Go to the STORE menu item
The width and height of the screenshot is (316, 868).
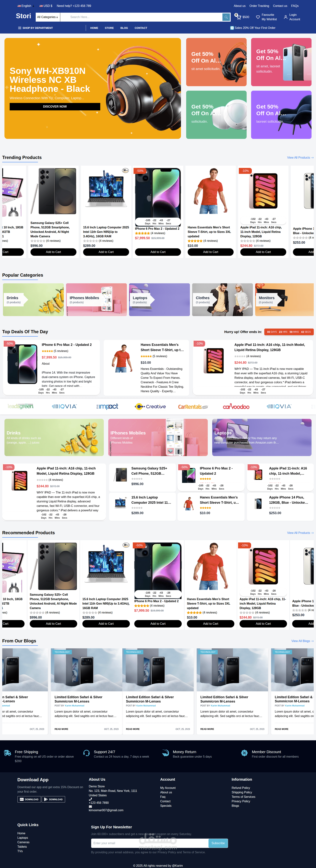[x=109, y=28]
